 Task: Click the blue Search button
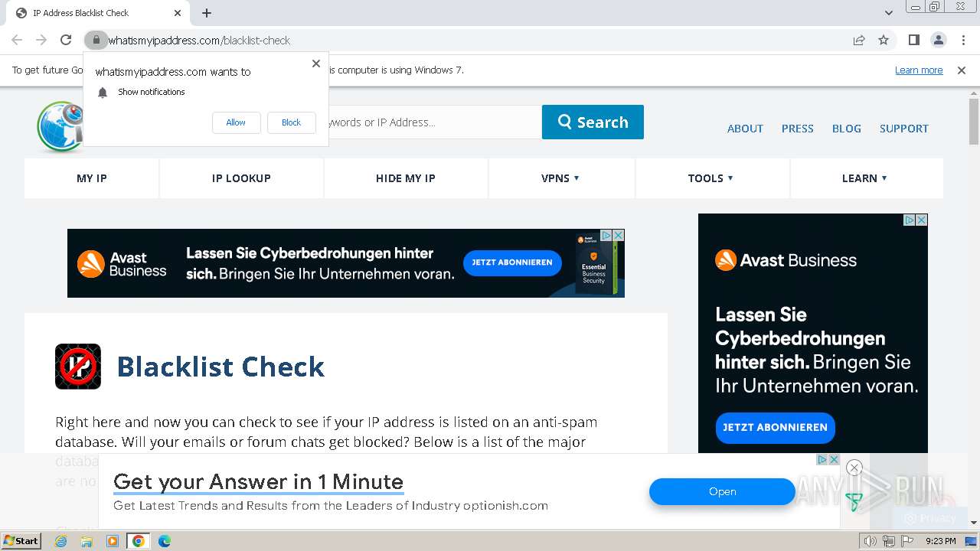(x=593, y=122)
